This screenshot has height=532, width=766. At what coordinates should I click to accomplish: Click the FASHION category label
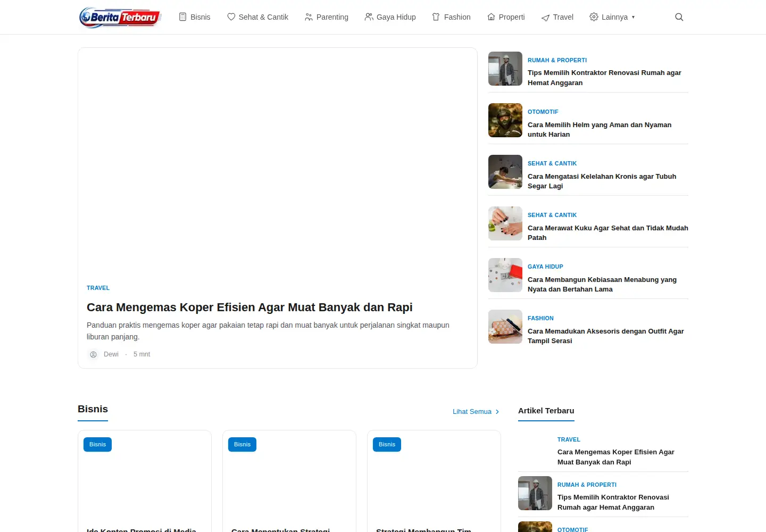tap(540, 318)
